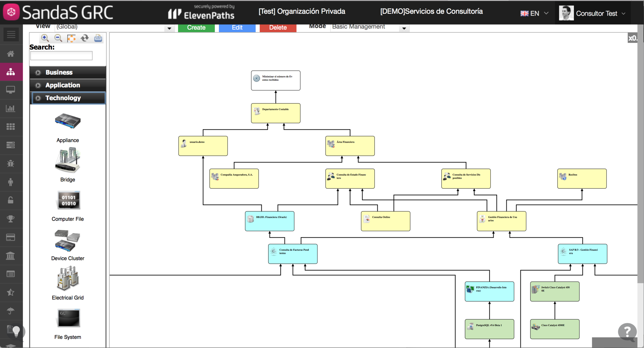This screenshot has width=644, height=348.
Task: Click the print diagram icon
Action: (98, 38)
